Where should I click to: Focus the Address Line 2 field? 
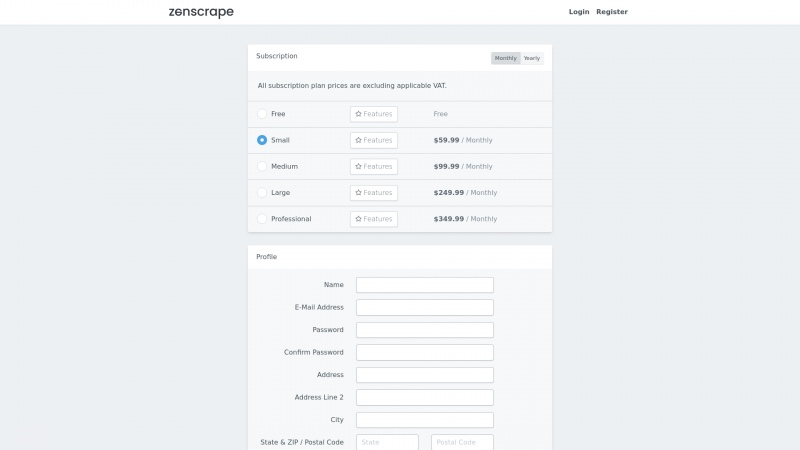425,397
